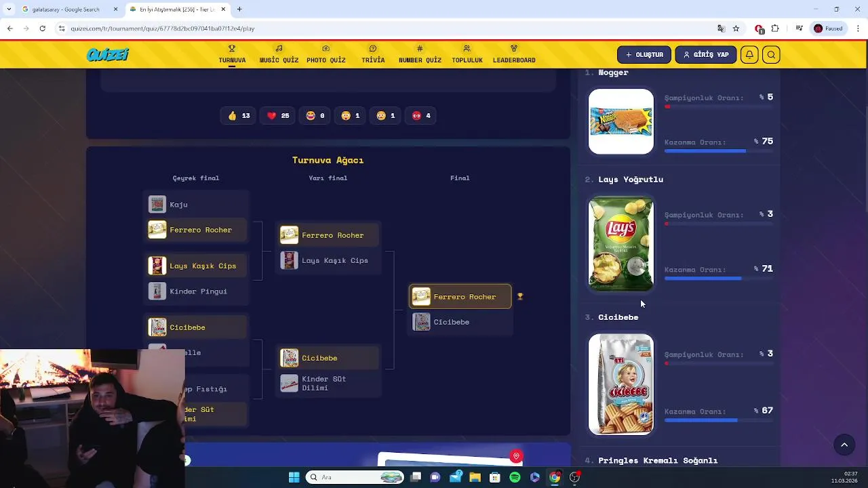Click Nogger win rate bar at 75%
Screen dimensions: 868x488
point(719,150)
